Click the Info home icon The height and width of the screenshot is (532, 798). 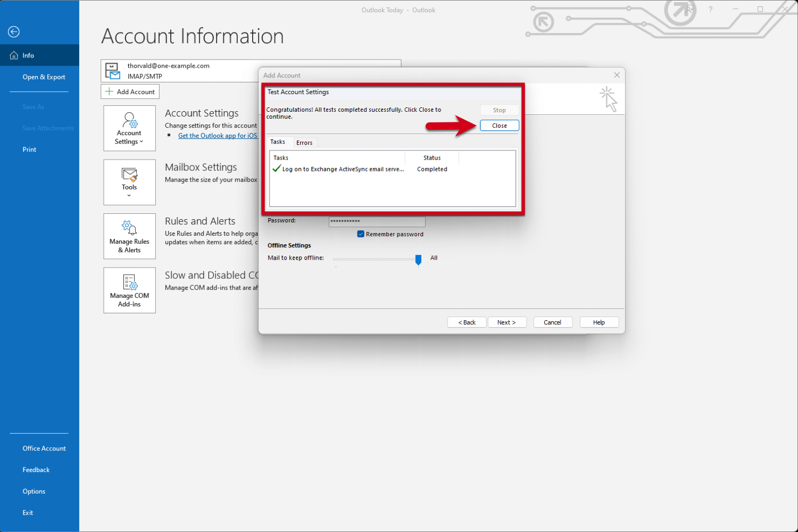14,55
